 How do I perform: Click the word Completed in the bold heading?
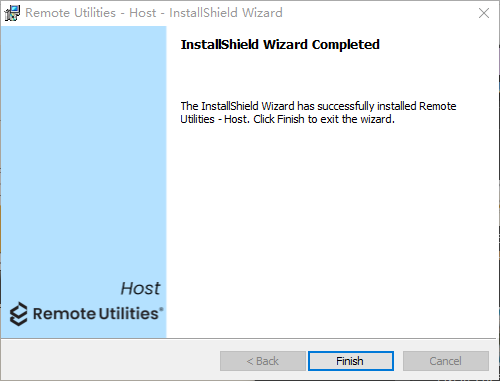click(x=346, y=45)
